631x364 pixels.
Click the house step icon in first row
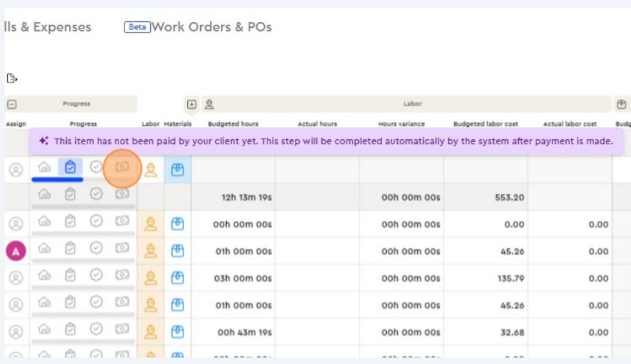(x=44, y=167)
